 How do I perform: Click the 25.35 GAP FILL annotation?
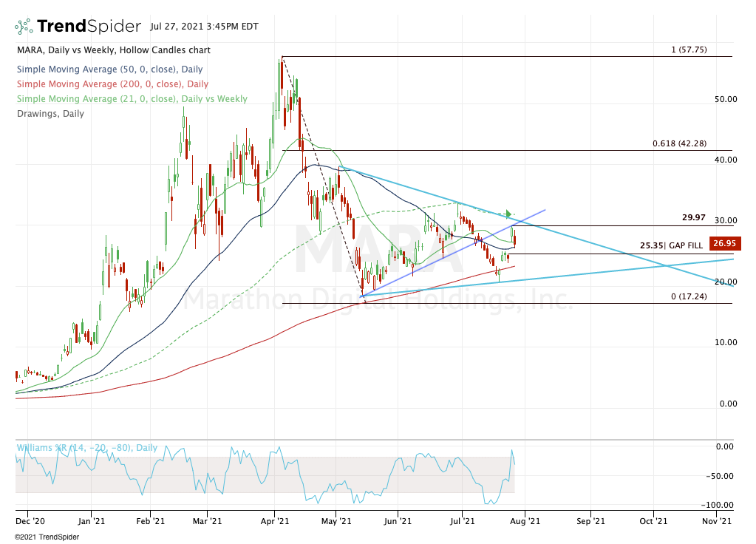click(670, 245)
